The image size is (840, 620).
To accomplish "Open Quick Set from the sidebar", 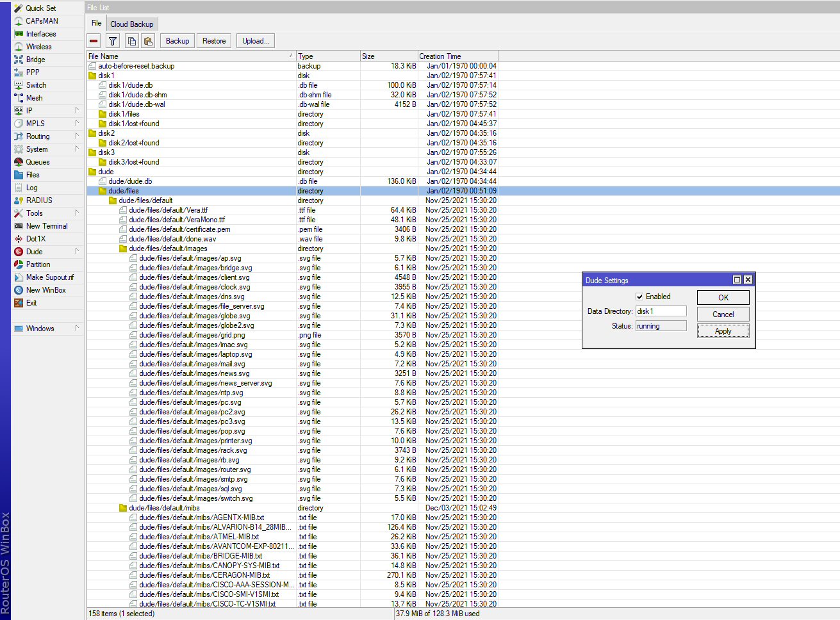I will (x=40, y=8).
